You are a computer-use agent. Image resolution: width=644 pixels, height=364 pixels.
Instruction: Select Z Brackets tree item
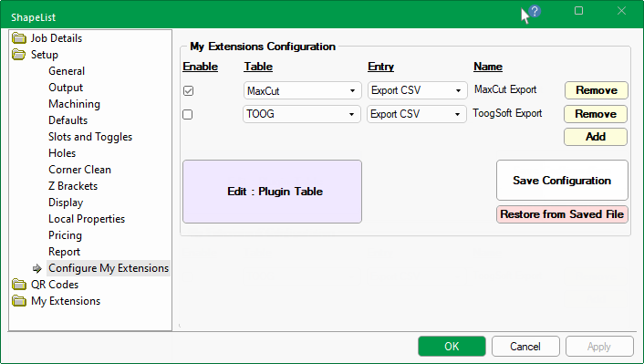73,186
